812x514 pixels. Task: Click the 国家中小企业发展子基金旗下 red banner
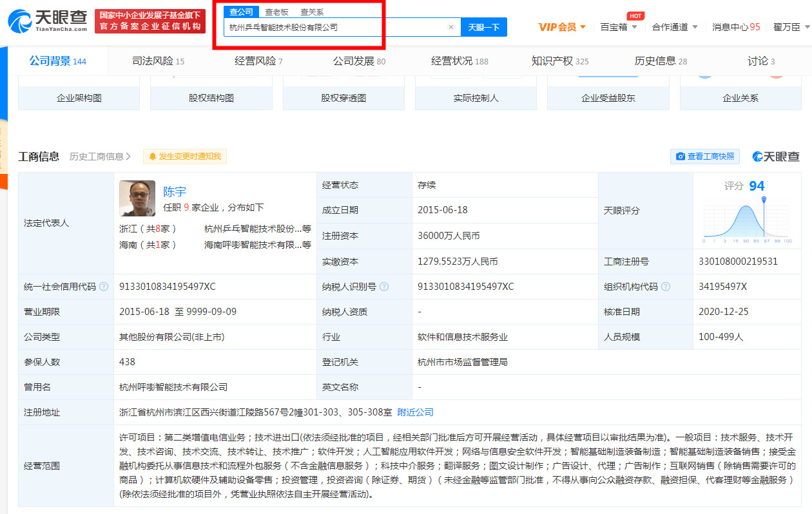pyautogui.click(x=150, y=21)
